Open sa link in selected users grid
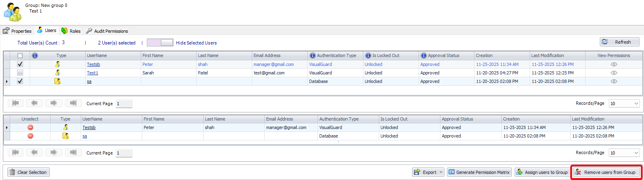This screenshot has height=180, width=644. click(85, 136)
